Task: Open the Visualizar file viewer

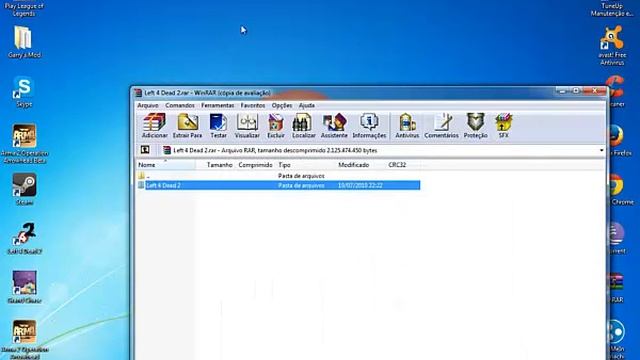Action: point(247,126)
